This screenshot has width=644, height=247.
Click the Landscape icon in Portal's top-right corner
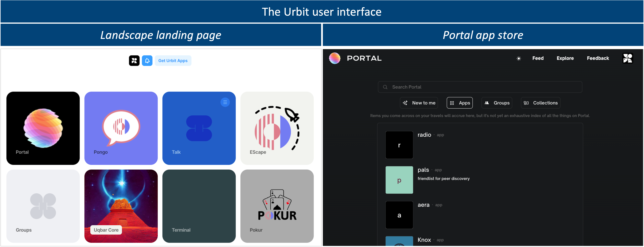pyautogui.click(x=627, y=58)
